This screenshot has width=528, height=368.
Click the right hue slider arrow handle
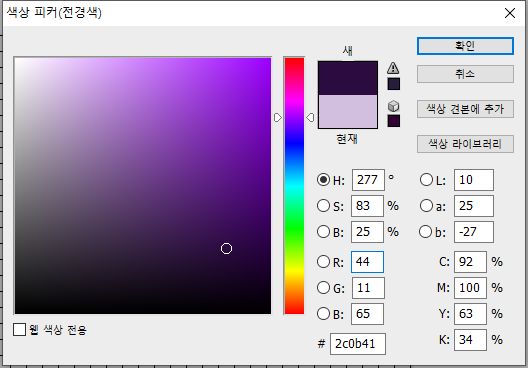point(310,118)
